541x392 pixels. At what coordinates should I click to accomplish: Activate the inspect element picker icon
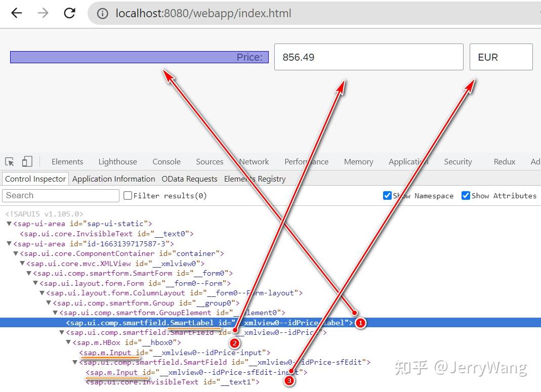click(10, 162)
